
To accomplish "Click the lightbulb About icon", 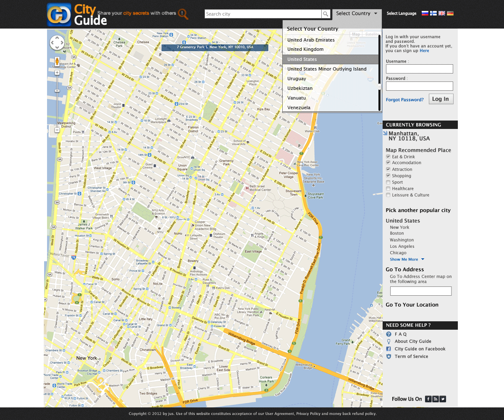I will [388, 341].
